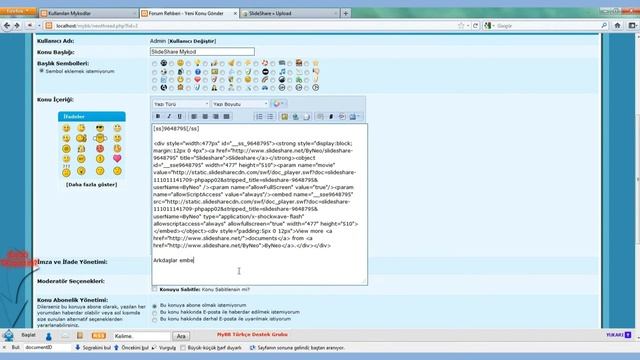640x360 pixels.
Task: Click Başlat in bottom bar
Action: coord(28,335)
